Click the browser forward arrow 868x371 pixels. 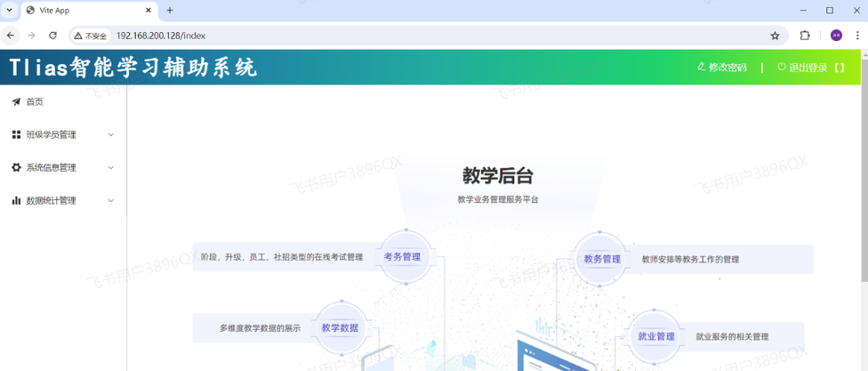pos(31,36)
